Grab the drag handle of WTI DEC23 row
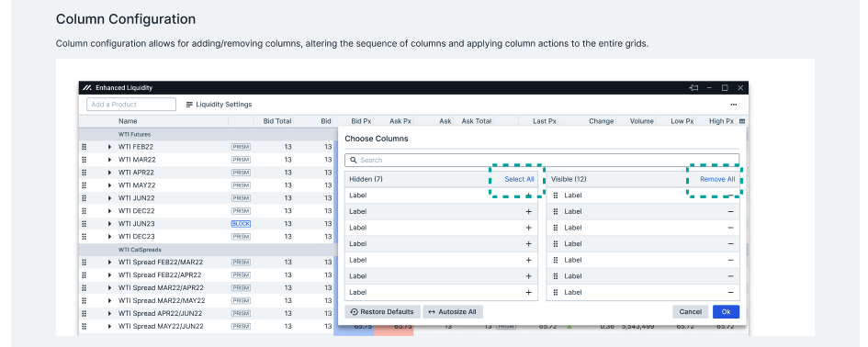Image resolution: width=868 pixels, height=347 pixels. pos(85,236)
